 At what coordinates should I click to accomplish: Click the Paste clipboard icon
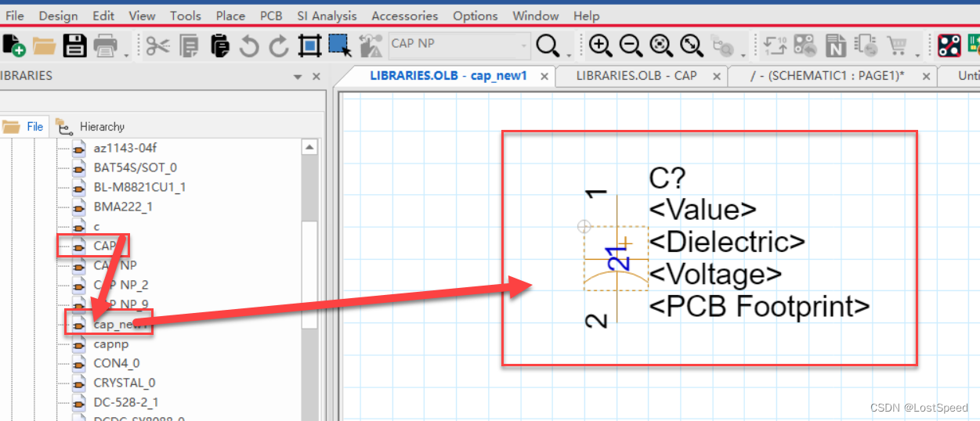tap(219, 46)
